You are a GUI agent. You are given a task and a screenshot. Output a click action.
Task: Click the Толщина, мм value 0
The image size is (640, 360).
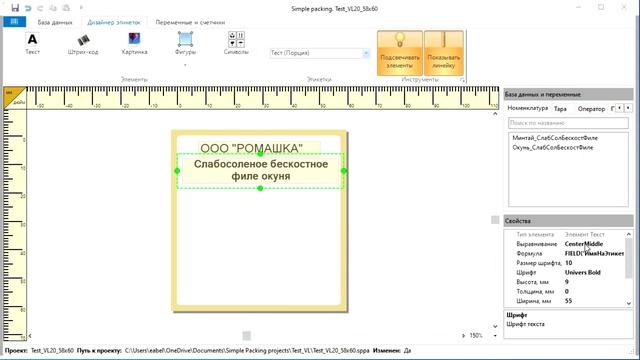(x=567, y=291)
